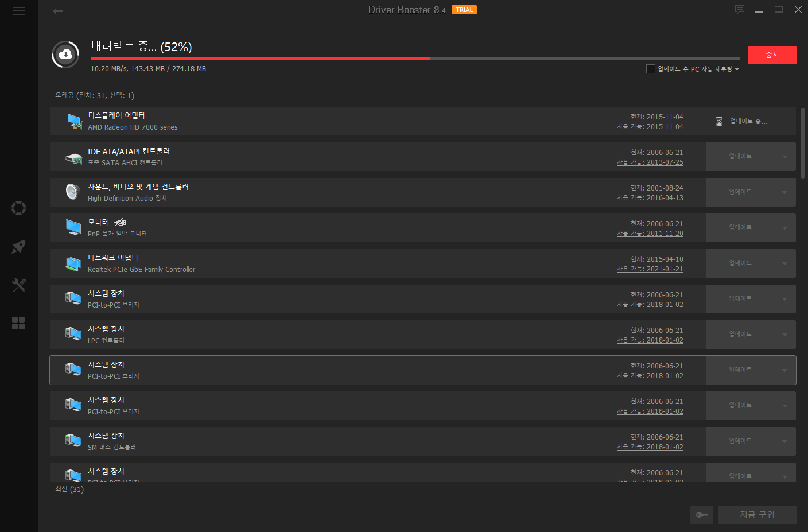Open available version link 2021-01-21
The image size is (808, 532).
point(650,269)
